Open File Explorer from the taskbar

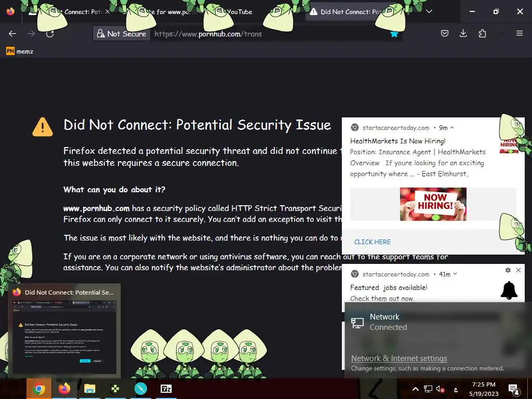click(89, 389)
